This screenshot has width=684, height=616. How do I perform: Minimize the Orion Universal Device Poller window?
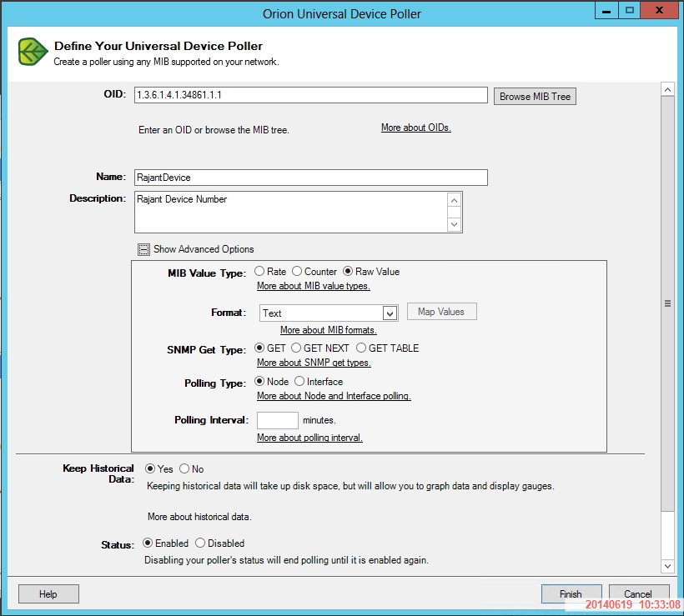(x=606, y=11)
